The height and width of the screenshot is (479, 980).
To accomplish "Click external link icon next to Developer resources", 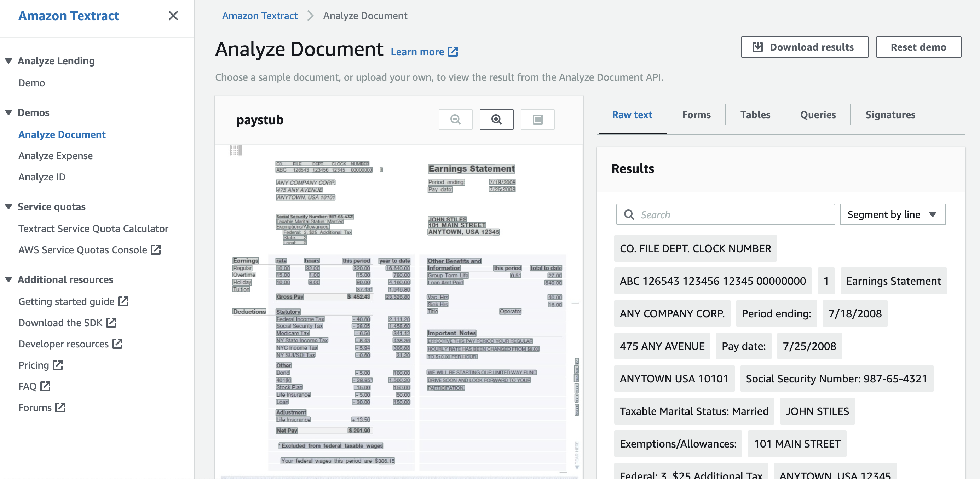I will click(x=117, y=344).
